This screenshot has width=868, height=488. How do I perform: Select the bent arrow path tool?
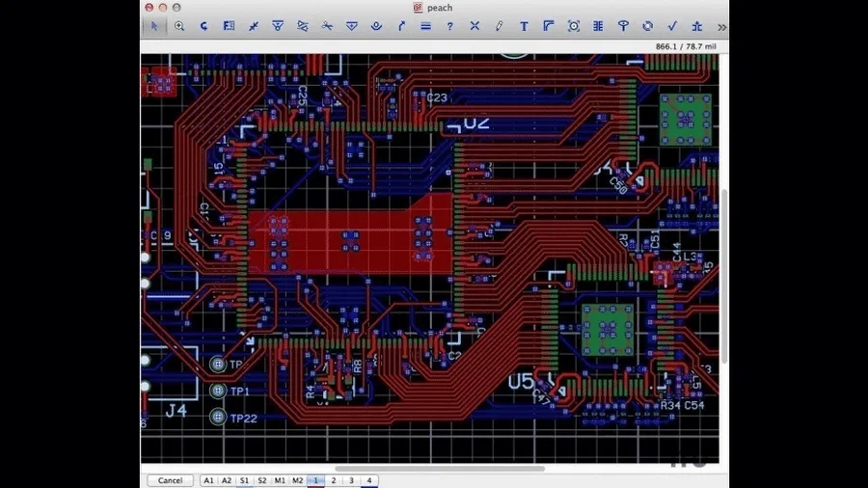tap(401, 26)
